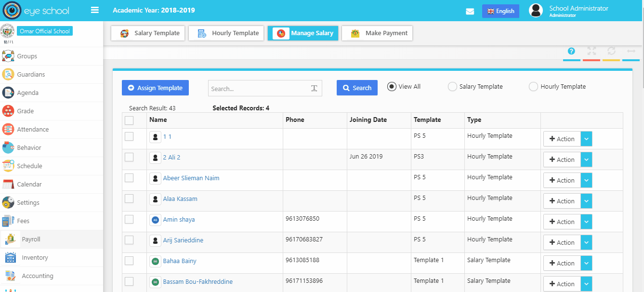Switch to the Salary Template tab
Viewport: 644px width, 292px height.
tap(148, 33)
